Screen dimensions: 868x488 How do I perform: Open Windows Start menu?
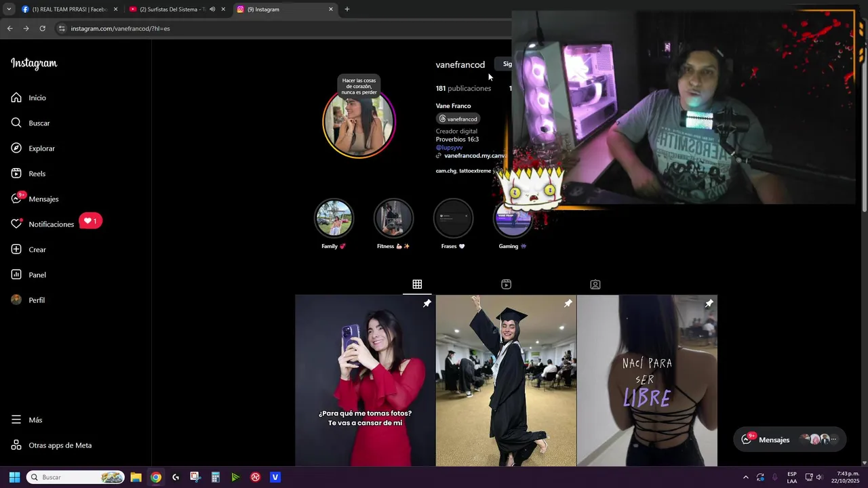click(14, 477)
